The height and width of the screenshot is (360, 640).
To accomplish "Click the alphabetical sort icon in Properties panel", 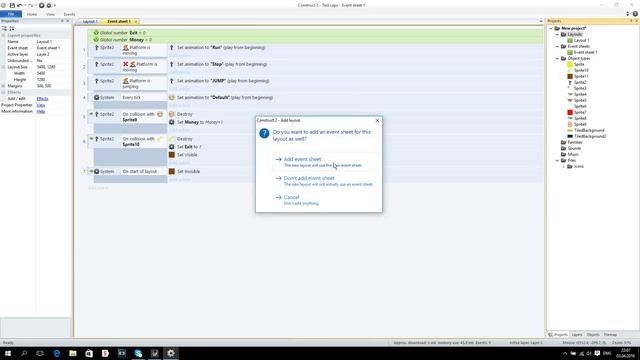I will [12, 28].
